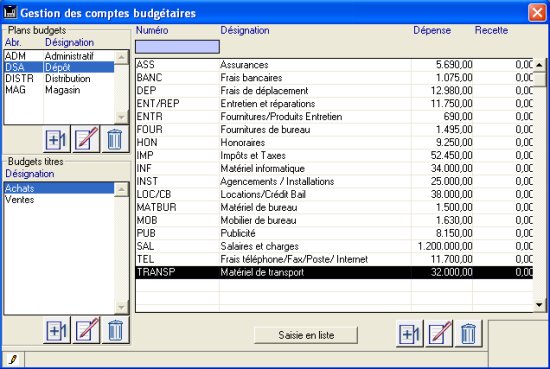The width and height of the screenshot is (550, 369).
Task: Add a new budget account beside Saisie en liste
Action: (x=409, y=334)
